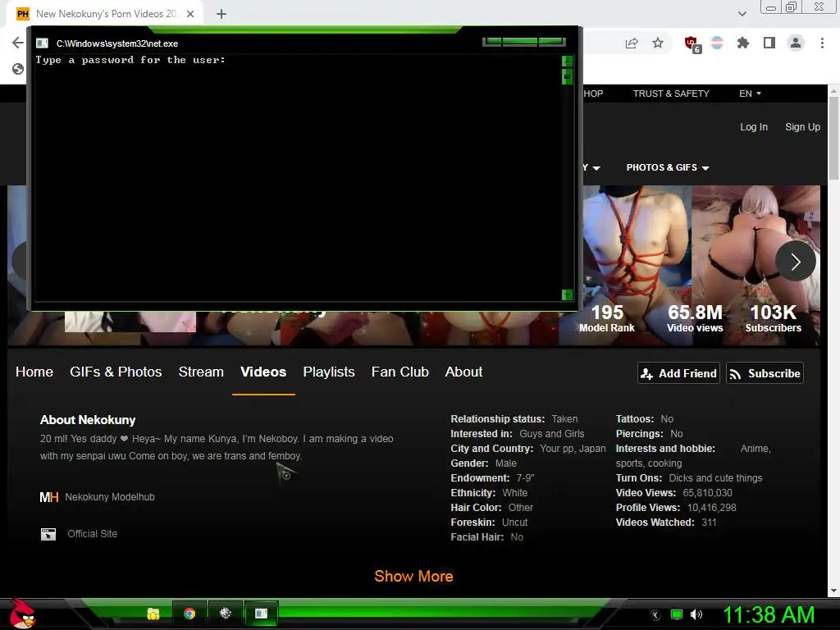Click inside the net.exe password prompt area
The width and height of the screenshot is (840, 630).
[297, 177]
